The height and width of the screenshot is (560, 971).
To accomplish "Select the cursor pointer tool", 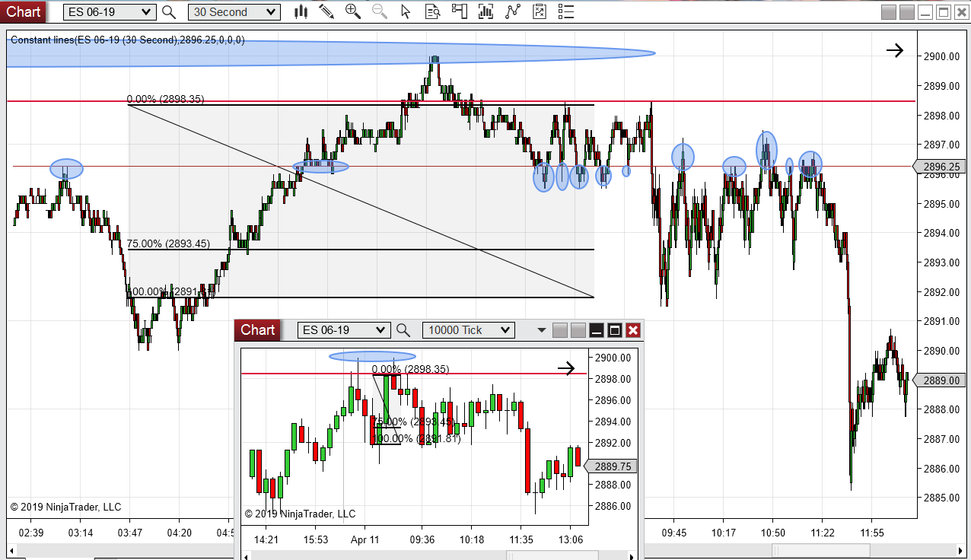I will coord(406,11).
